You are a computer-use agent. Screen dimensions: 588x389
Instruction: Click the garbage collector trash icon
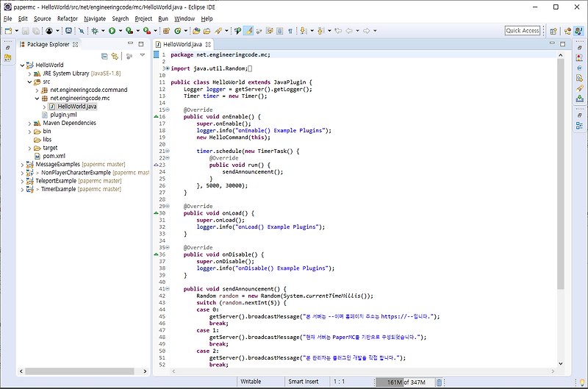point(440,382)
